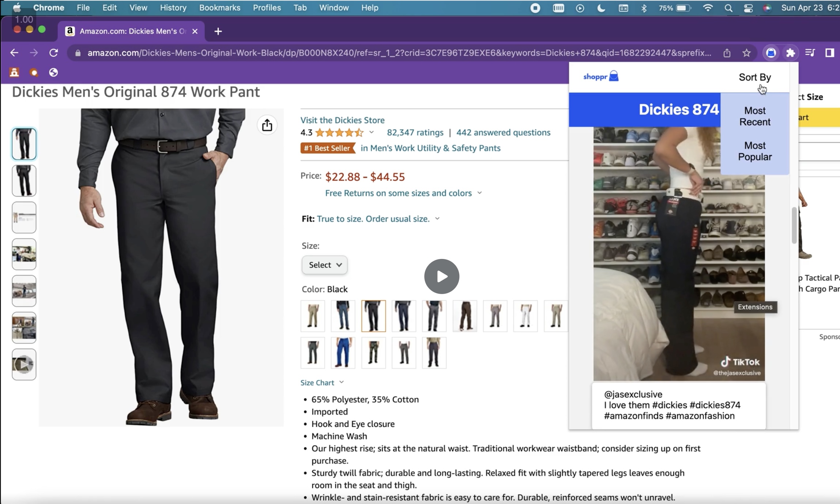This screenshot has height=504, width=840.
Task: Open the product video thumbnail
Action: 24,364
